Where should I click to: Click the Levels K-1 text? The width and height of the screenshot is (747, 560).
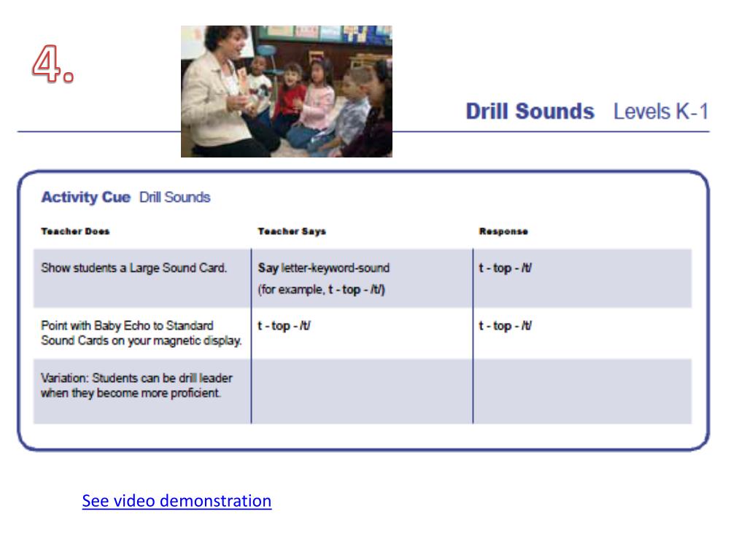[x=661, y=112]
